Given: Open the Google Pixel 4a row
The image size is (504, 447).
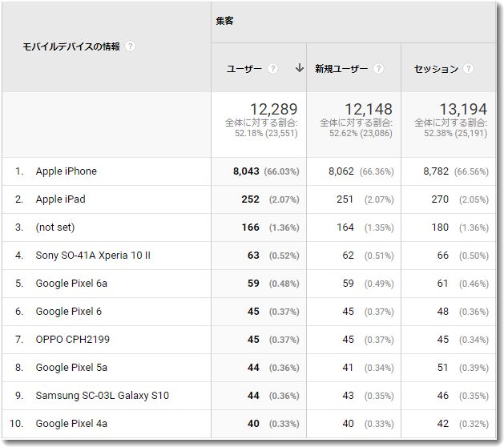Looking at the screenshot, I should [71, 424].
